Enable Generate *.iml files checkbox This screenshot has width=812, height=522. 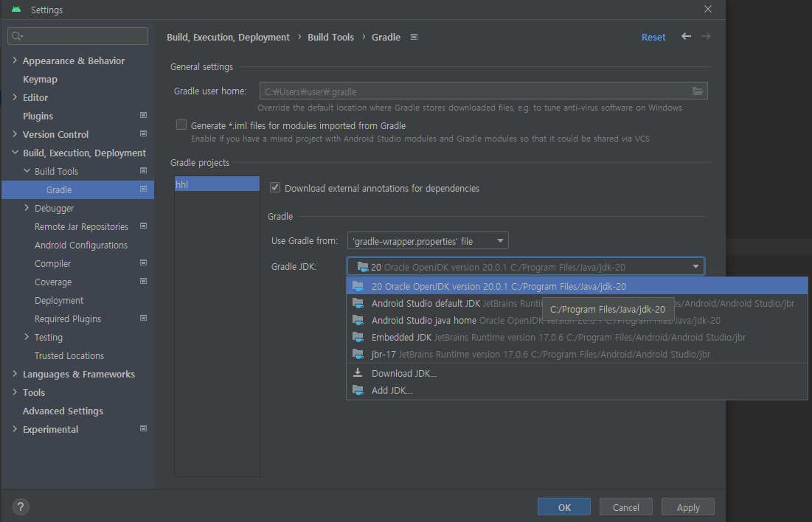click(181, 125)
